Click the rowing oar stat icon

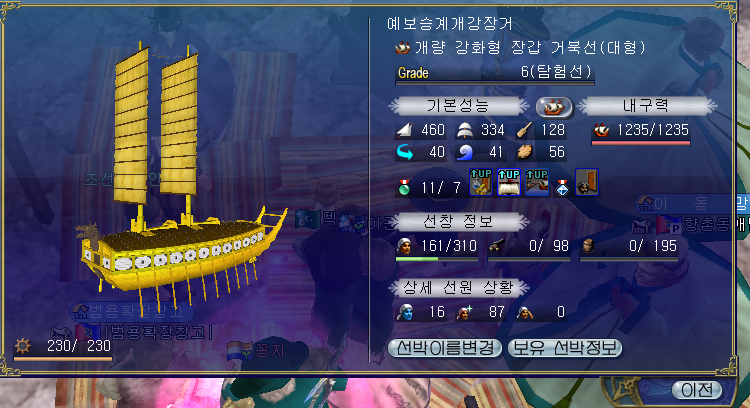click(525, 130)
